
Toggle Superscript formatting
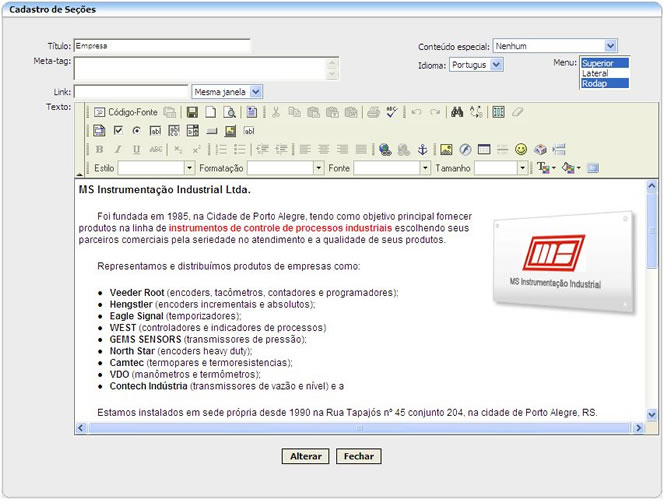coord(196,149)
